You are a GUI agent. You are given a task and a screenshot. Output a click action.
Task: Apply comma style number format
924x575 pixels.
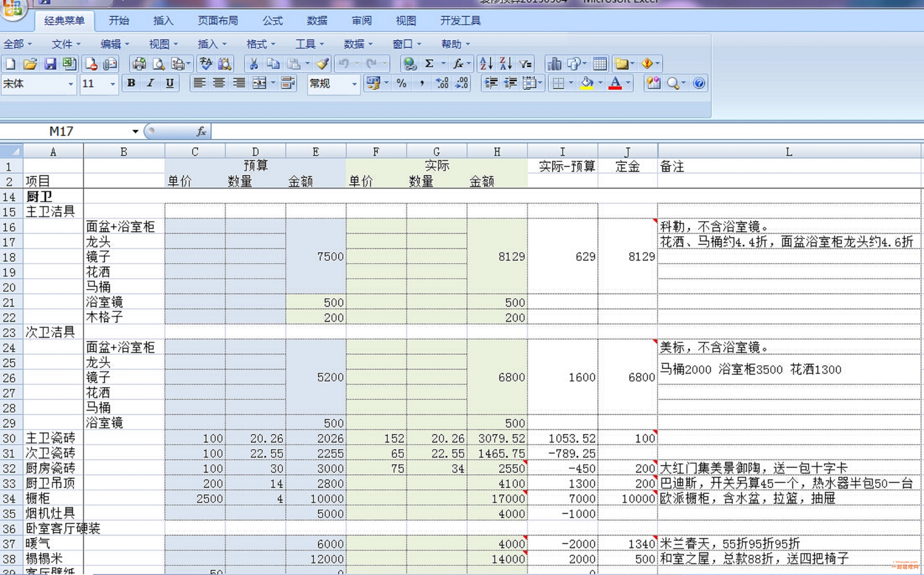[422, 83]
